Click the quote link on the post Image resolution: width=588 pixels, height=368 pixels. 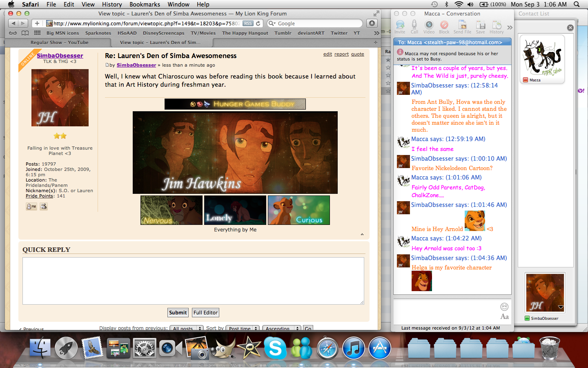pyautogui.click(x=357, y=54)
